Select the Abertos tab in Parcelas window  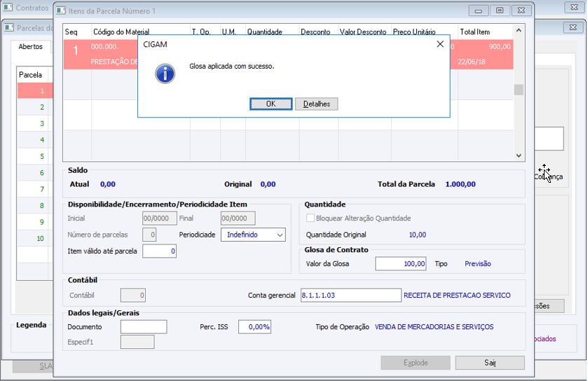(x=31, y=46)
